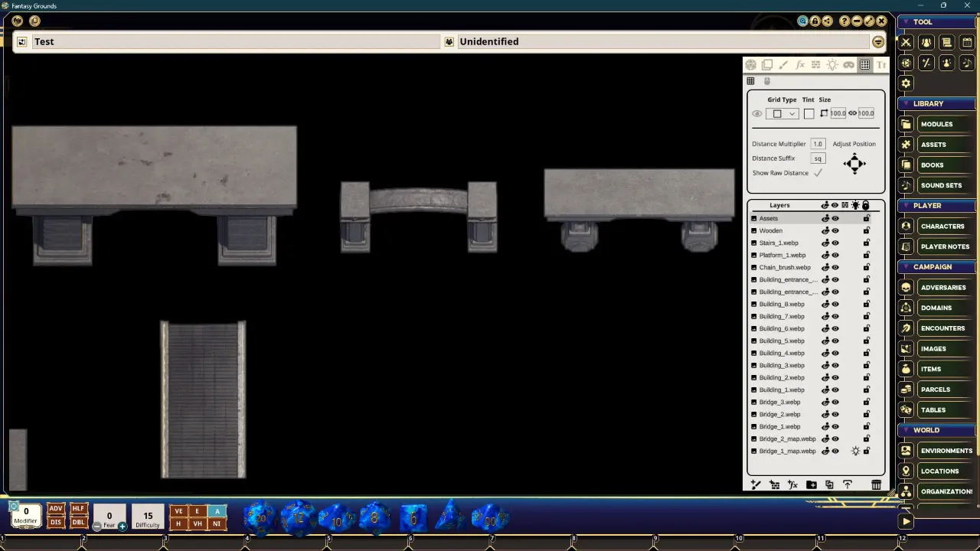The height and width of the screenshot is (551, 980).
Task: Toggle light icon on Bridge_1_map.webp layer
Action: coord(855,451)
